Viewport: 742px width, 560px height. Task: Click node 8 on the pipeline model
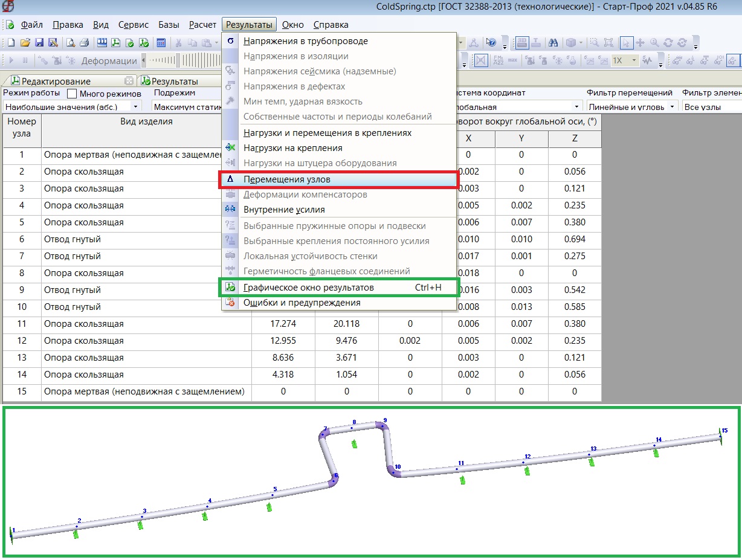click(x=352, y=428)
